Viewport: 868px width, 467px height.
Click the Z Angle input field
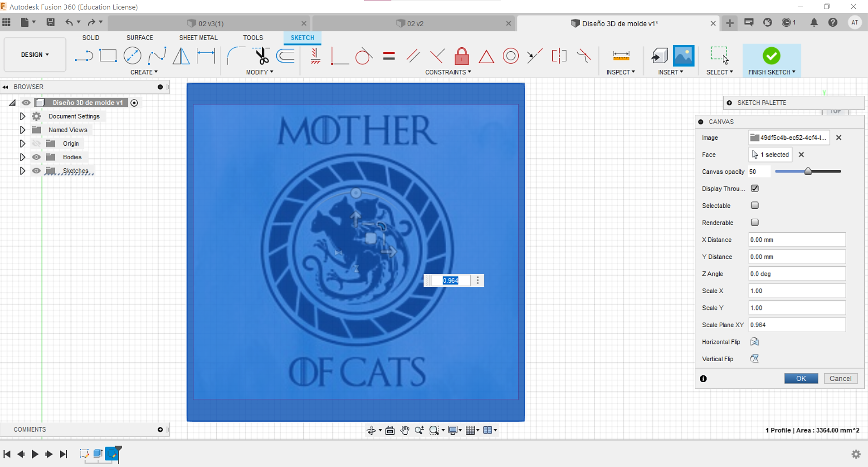coord(797,274)
